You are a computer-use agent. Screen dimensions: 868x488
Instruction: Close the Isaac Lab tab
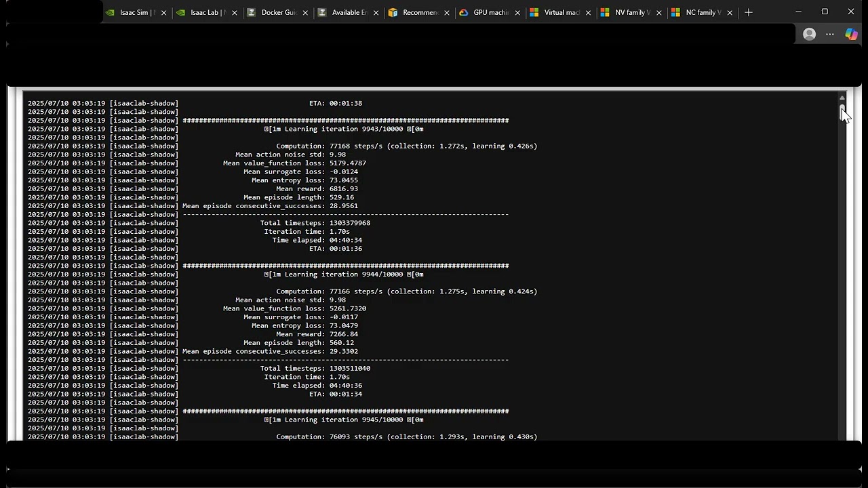pos(235,13)
